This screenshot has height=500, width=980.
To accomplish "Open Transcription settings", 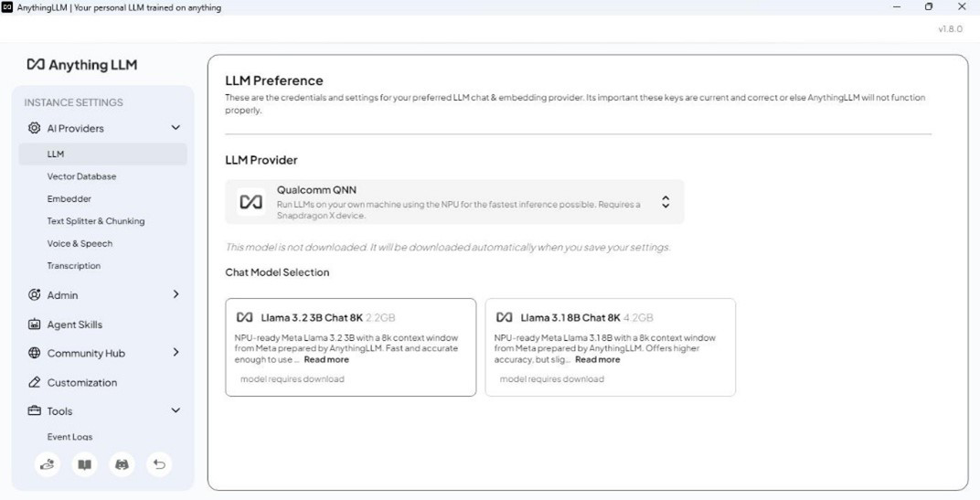I will [x=74, y=266].
